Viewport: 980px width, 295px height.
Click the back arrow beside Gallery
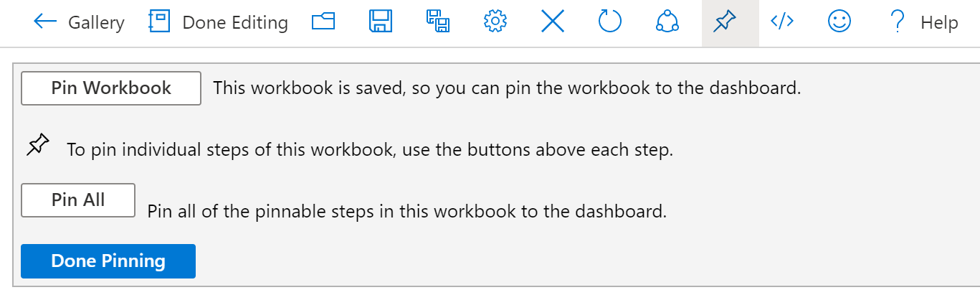pos(45,22)
